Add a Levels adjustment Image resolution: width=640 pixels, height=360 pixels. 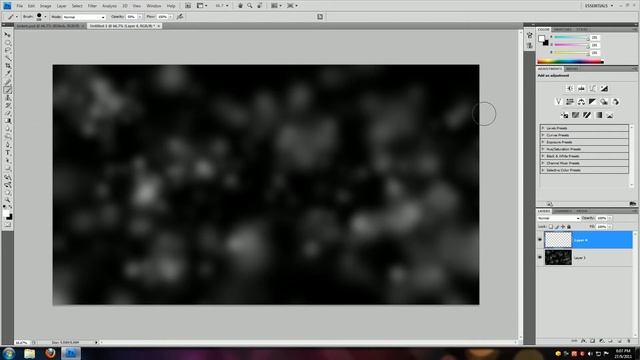pos(581,88)
